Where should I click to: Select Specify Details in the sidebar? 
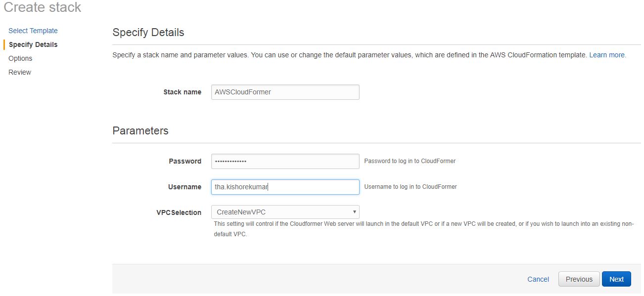tap(33, 44)
